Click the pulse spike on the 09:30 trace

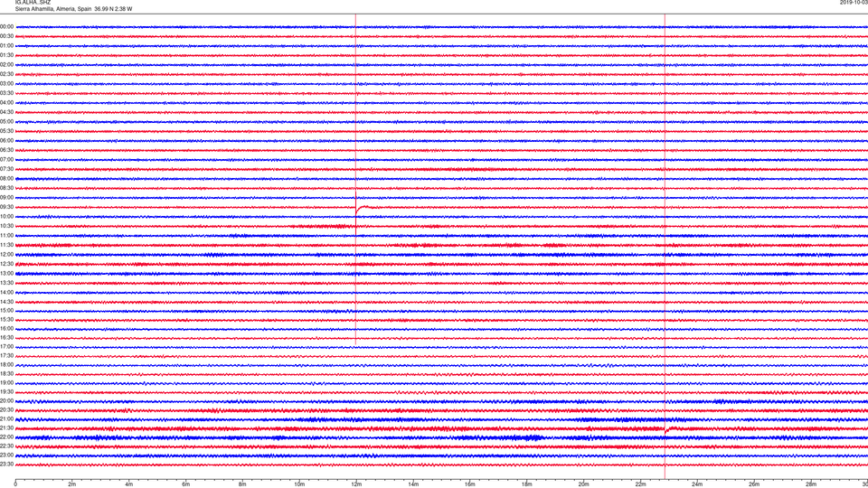360,209
